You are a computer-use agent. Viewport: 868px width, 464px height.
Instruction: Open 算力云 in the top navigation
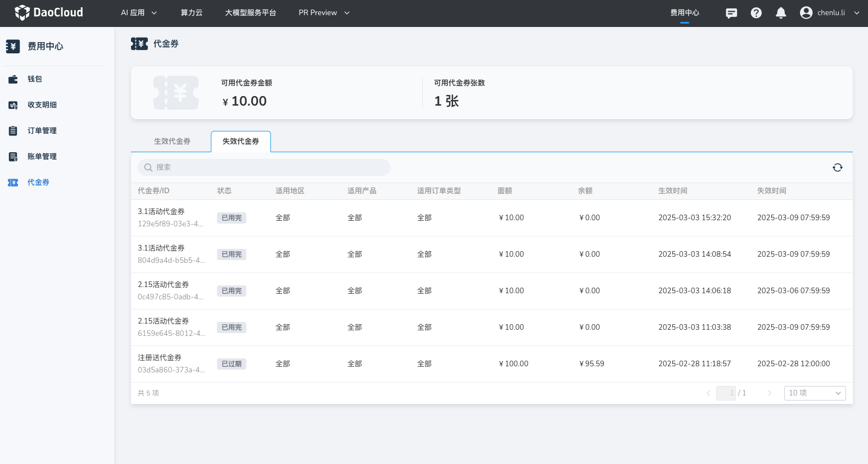191,12
